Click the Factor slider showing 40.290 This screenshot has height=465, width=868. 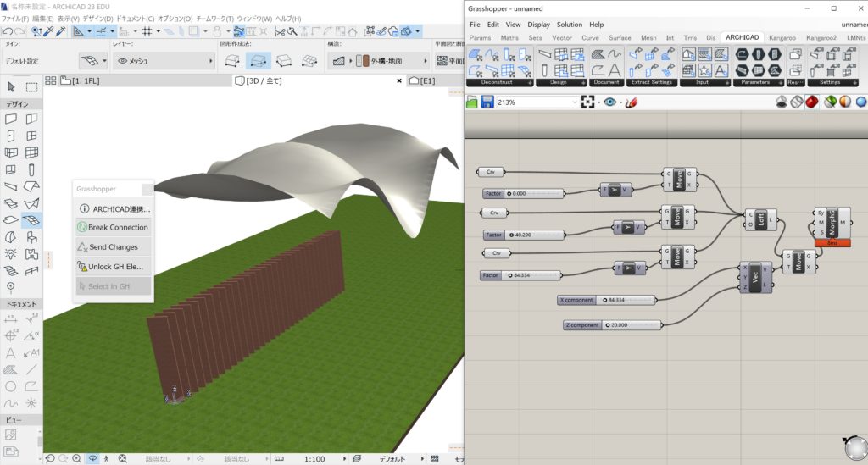524,235
